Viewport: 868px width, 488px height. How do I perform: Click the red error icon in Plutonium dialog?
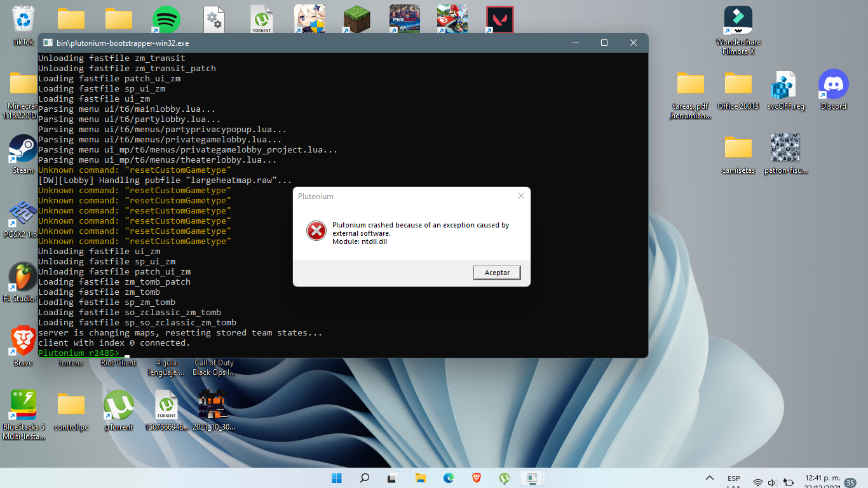(316, 231)
